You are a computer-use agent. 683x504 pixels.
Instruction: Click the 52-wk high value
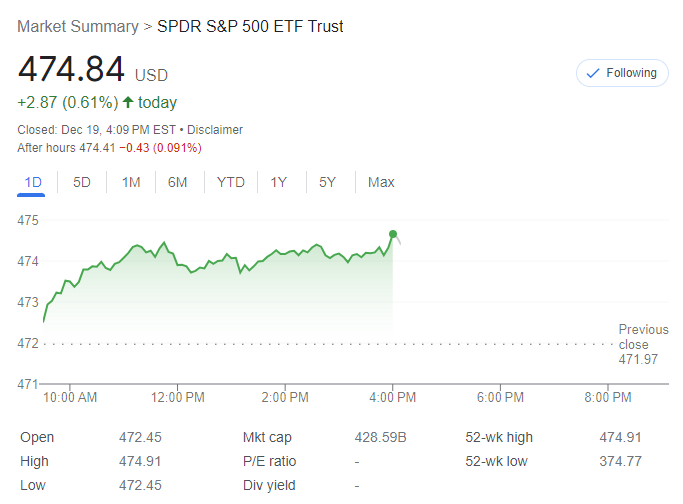coord(622,437)
